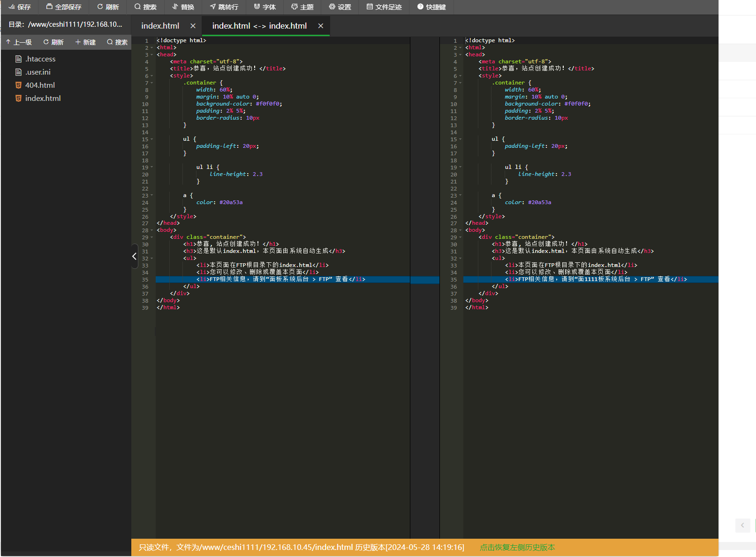Click 全部保存 to save all files
Viewport: 756px width, 557px height.
click(64, 7)
